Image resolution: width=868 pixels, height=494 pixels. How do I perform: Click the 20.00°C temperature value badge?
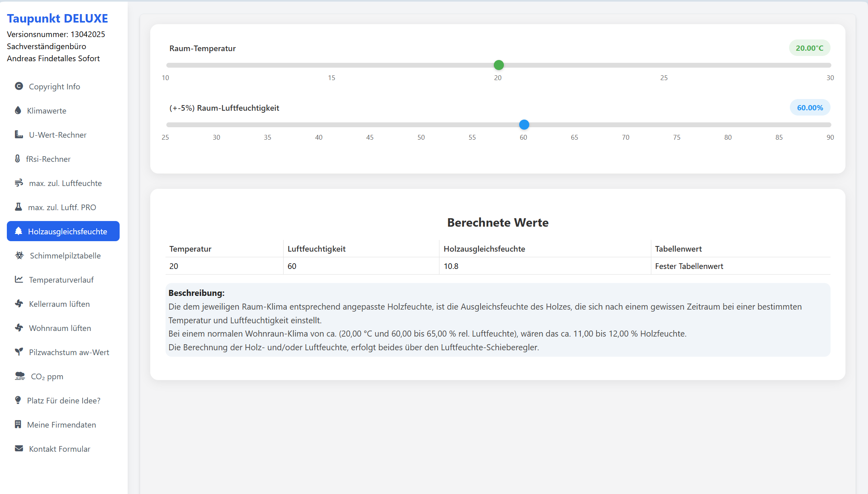click(810, 48)
